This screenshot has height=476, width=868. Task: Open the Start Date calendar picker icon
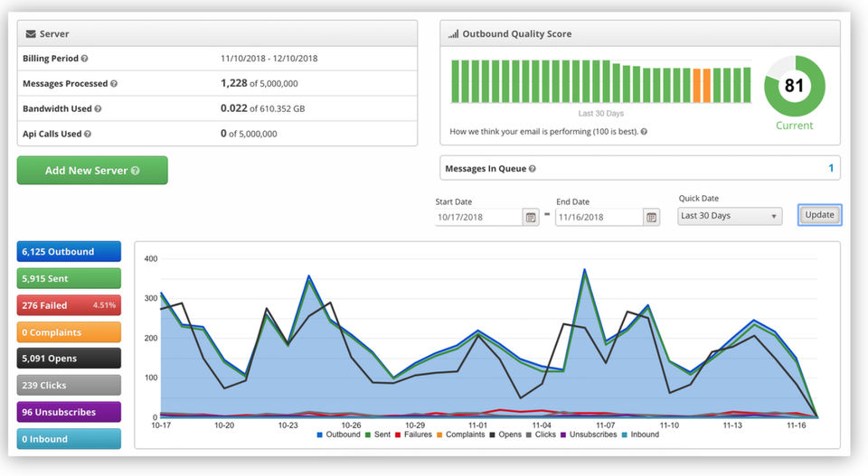tap(531, 217)
